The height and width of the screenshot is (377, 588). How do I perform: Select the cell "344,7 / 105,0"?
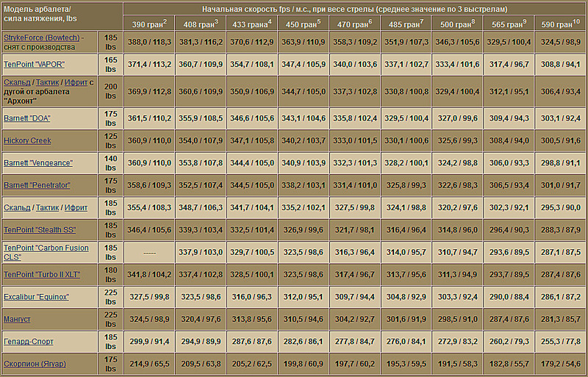pos(304,92)
